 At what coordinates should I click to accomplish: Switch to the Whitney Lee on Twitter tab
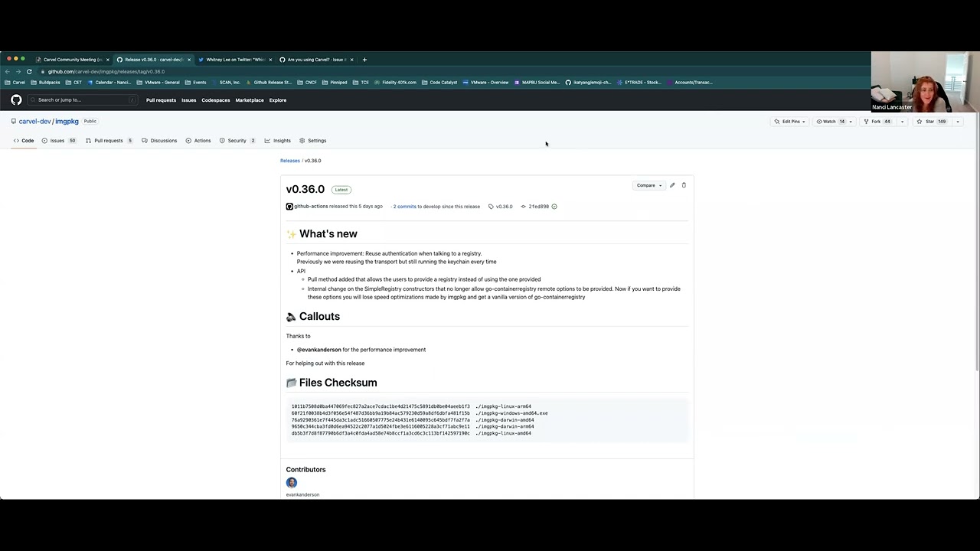tap(235, 60)
